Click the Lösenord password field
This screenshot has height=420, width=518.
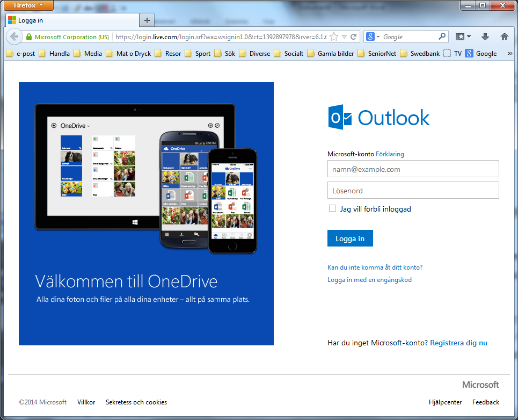pos(413,190)
